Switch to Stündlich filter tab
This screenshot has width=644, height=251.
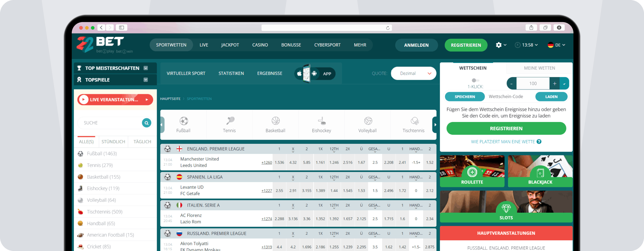113,142
